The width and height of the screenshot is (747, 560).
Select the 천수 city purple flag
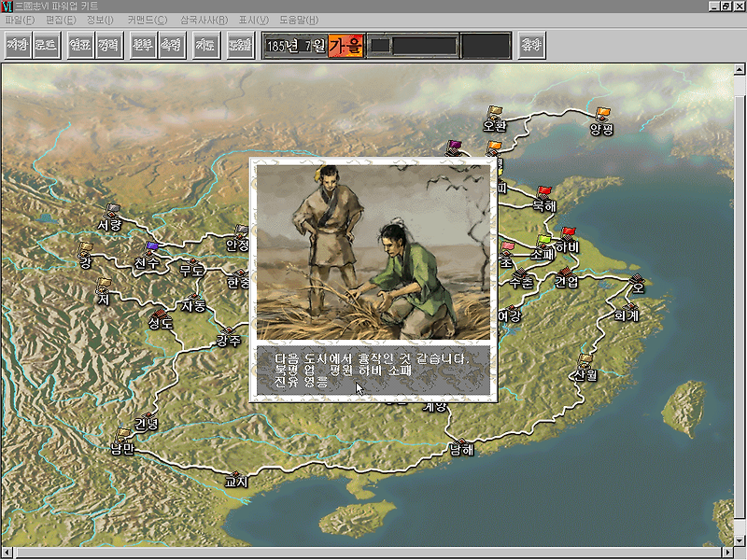152,246
